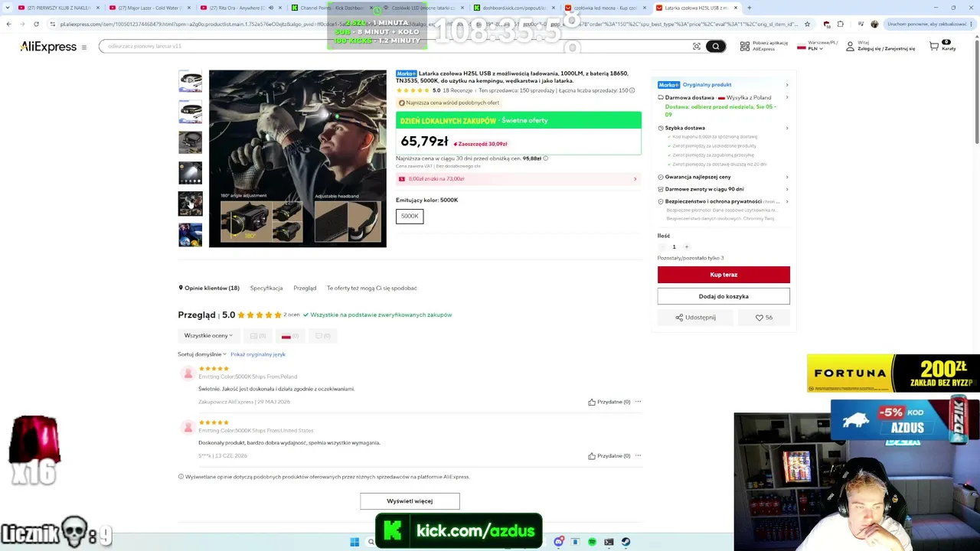The image size is (980, 551).
Task: Jump to the Przegląd section tab
Action: pyautogui.click(x=305, y=289)
